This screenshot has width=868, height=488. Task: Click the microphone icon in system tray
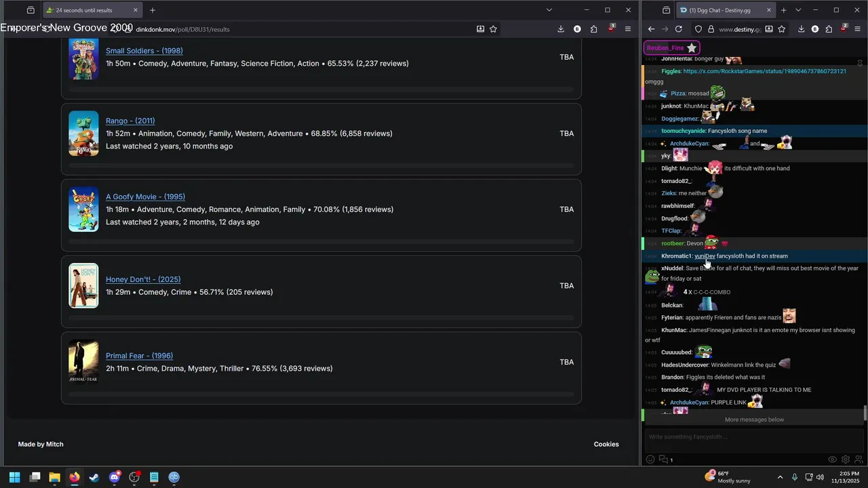point(795,477)
